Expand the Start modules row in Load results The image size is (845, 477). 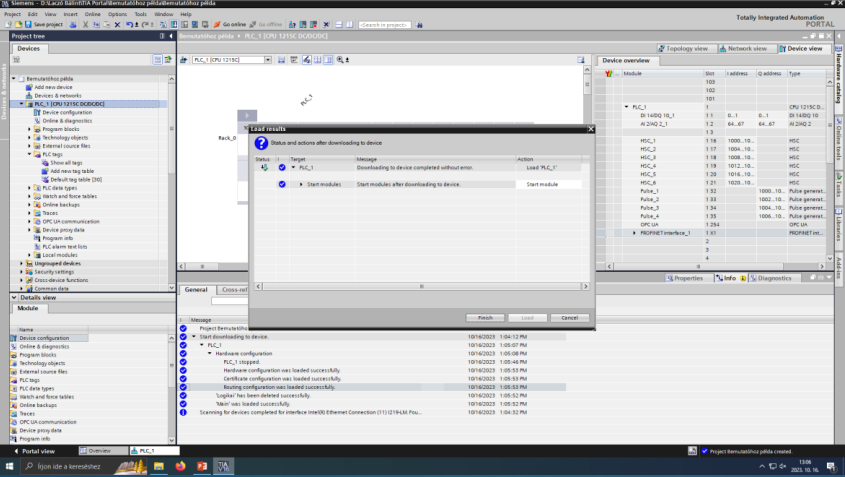(300, 184)
